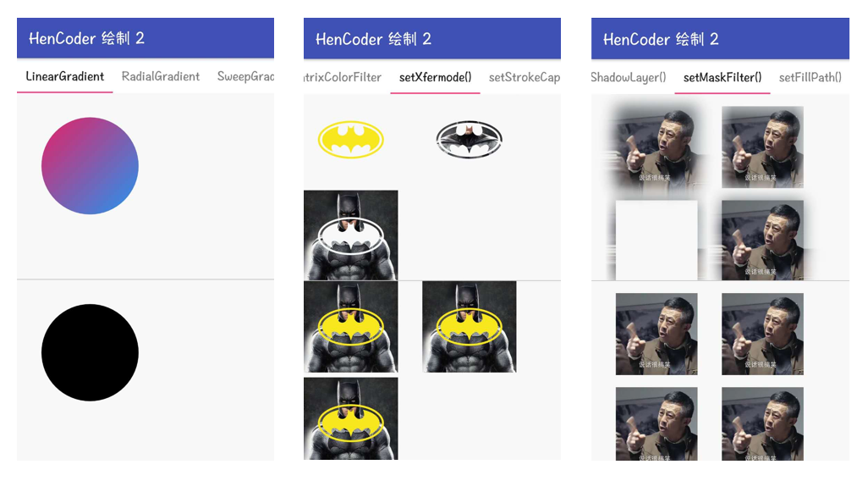Open the ColorMatrixColorFilter tab
868x481 pixels.
(343, 78)
